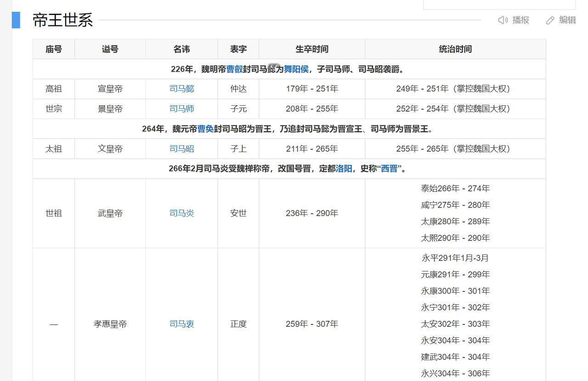Click the 元康291年 - 299年 entry
Image resolution: width=588 pixels, height=381 pixels.
[455, 274]
